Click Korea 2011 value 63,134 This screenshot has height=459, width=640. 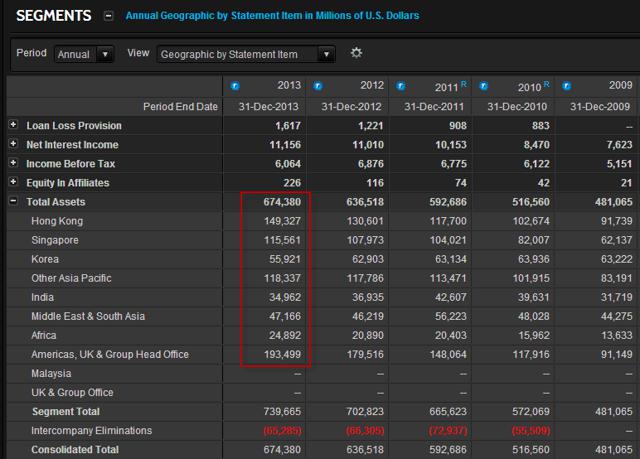tap(450, 259)
